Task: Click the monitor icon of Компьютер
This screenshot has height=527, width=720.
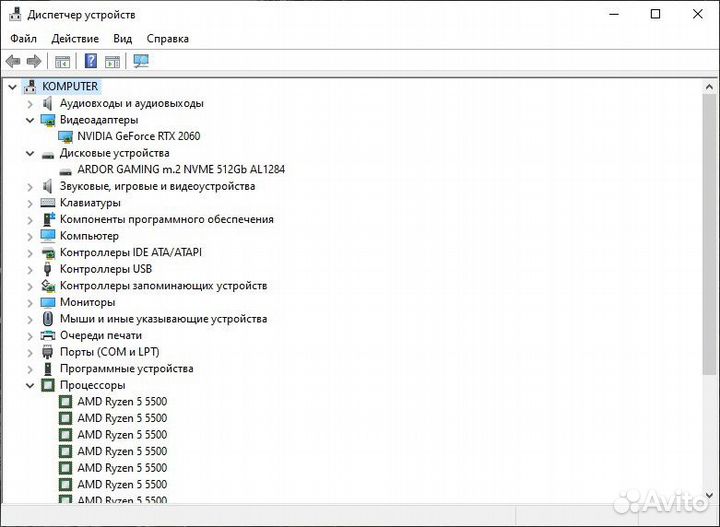Action: (48, 235)
